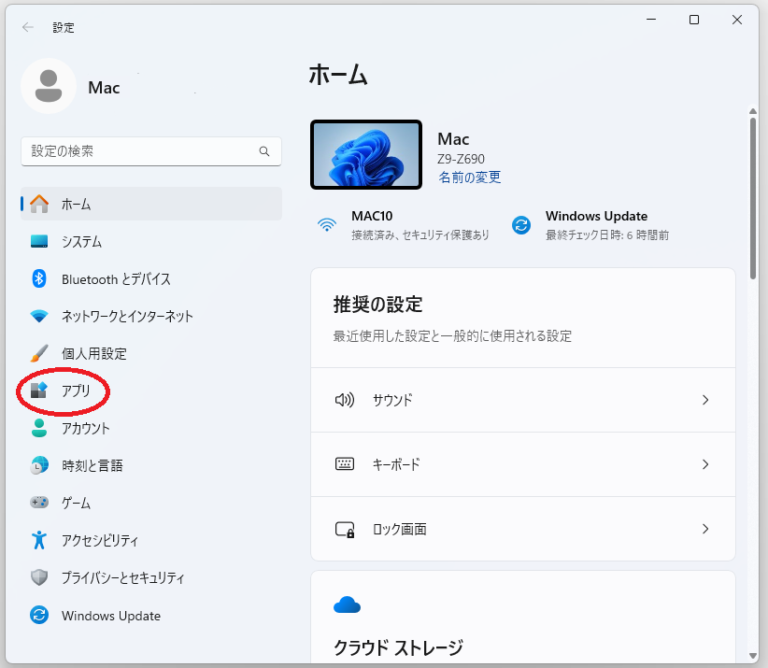768x668 pixels.
Task: Open the キーボード row chevron
Action: point(705,464)
